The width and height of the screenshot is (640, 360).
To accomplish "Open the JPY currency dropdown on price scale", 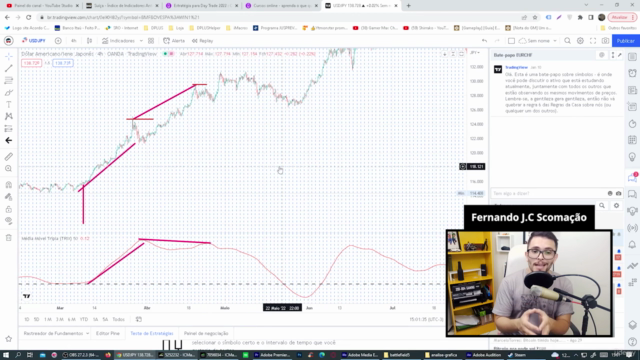I will (x=475, y=53).
